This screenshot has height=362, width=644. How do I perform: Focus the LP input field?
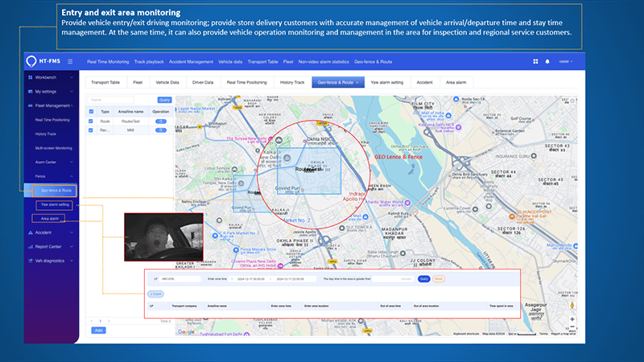coord(180,279)
